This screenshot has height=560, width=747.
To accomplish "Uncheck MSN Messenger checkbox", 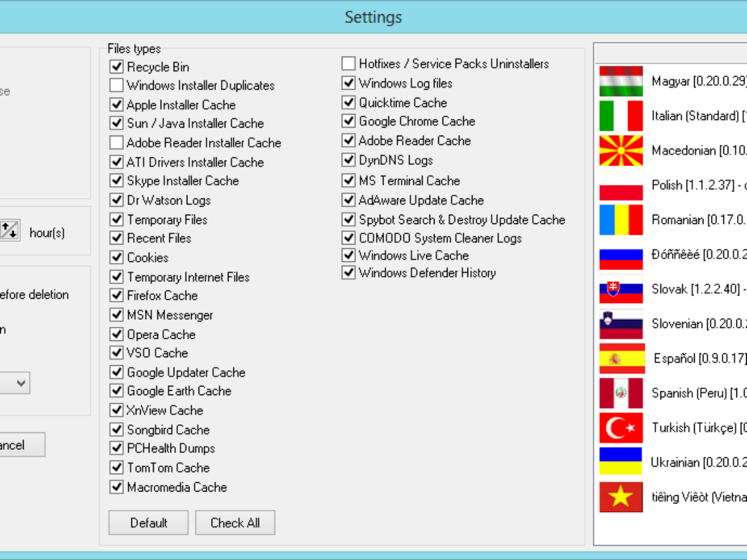I will (x=116, y=315).
